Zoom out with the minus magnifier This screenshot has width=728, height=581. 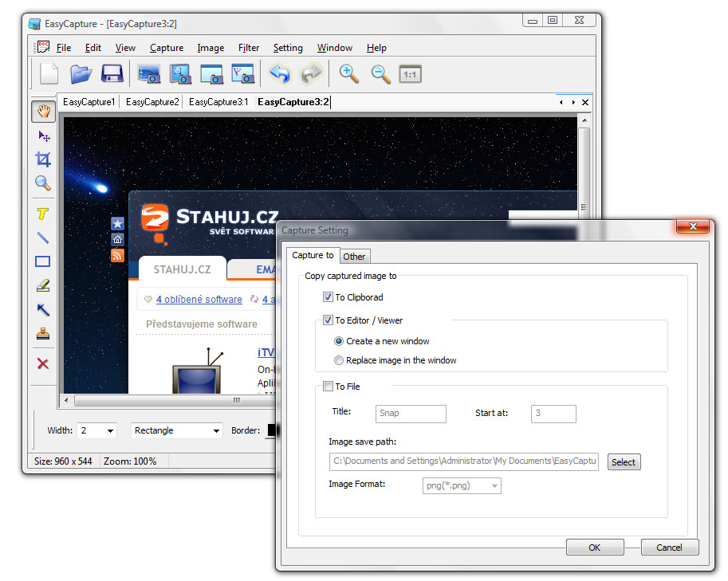click(380, 74)
